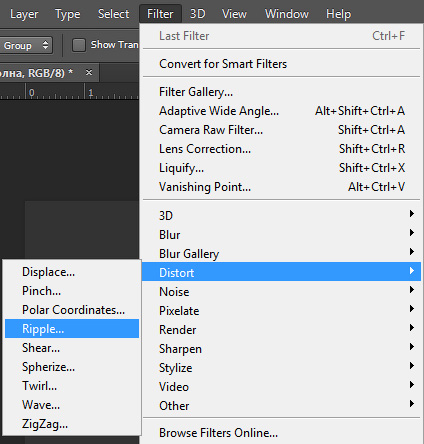Open the Type menu
The width and height of the screenshot is (424, 444).
[68, 14]
